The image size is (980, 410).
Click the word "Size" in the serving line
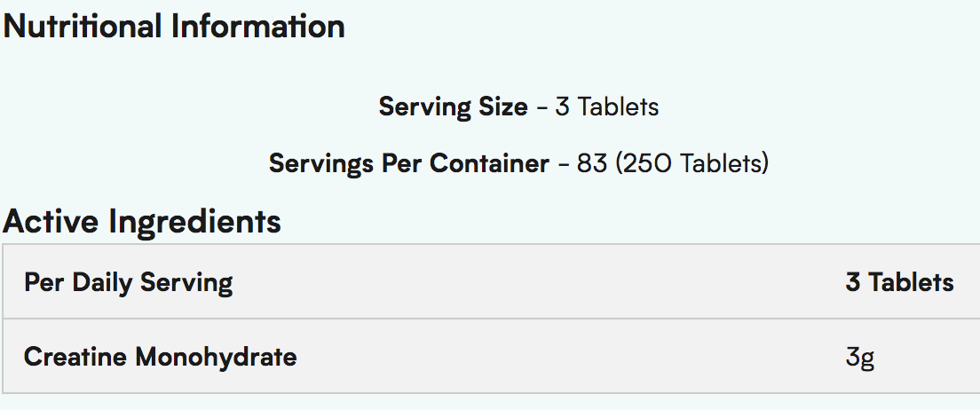point(504,107)
